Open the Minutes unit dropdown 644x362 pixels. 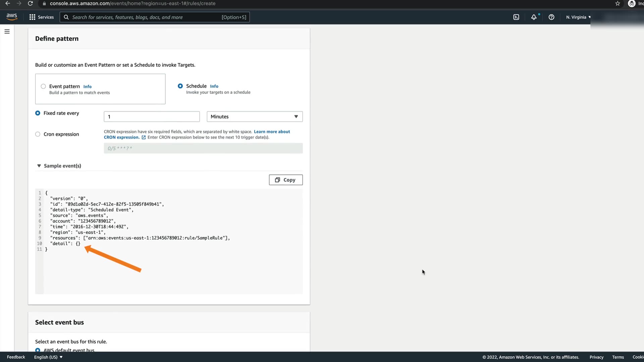[x=255, y=117]
